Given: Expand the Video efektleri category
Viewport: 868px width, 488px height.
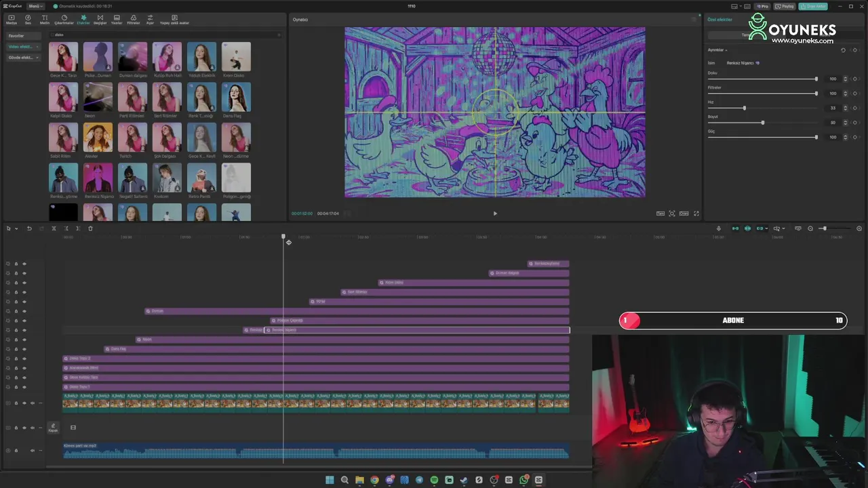Looking at the screenshot, I should (x=23, y=47).
